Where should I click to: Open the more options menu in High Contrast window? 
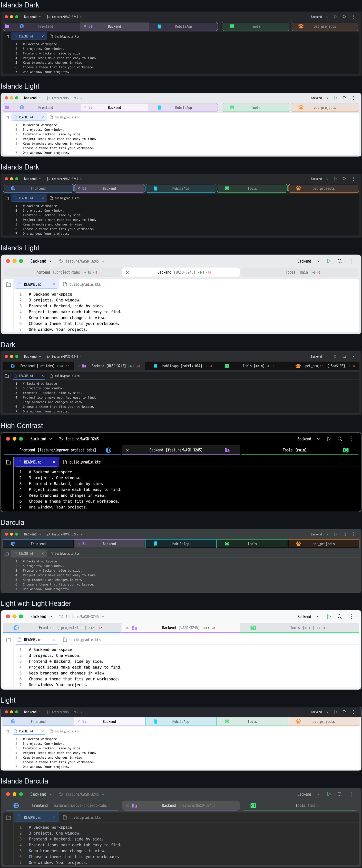pos(351,439)
